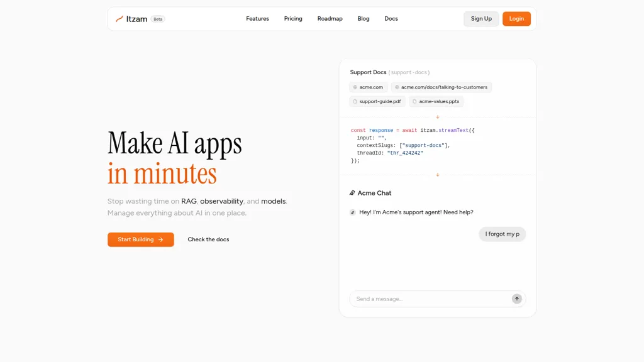Click the threadId "thr_424242" value
The height and width of the screenshot is (362, 644).
tap(405, 153)
